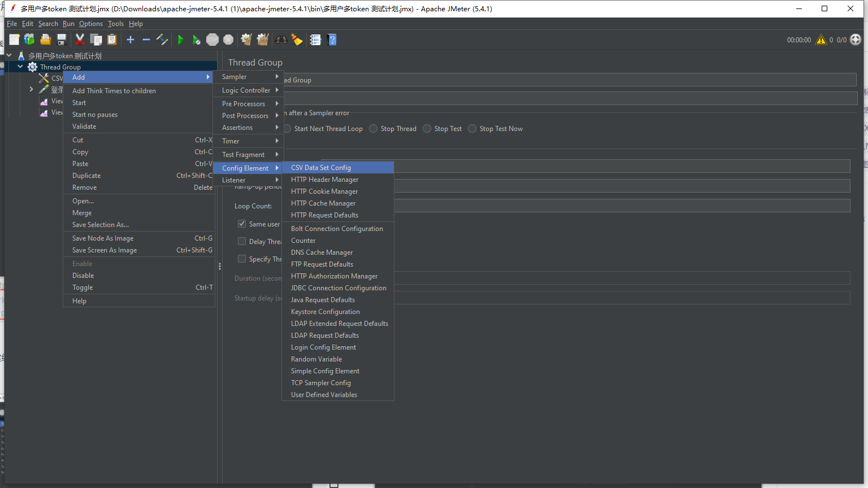This screenshot has height=488, width=868.
Task: Toggle the Same user checkbox
Action: [242, 224]
